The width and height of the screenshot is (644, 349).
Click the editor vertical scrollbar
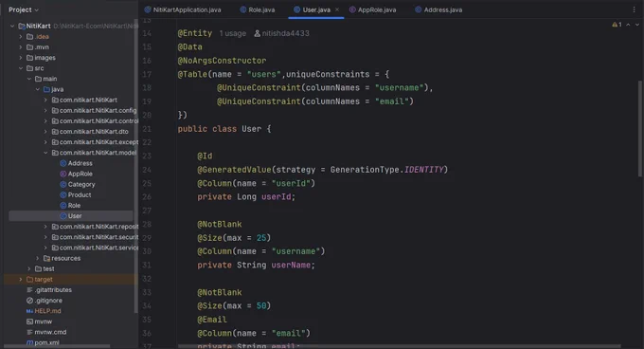640,128
